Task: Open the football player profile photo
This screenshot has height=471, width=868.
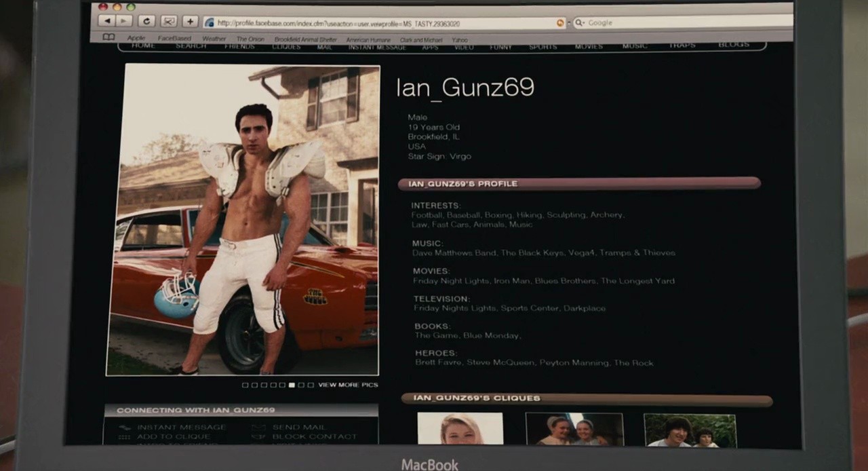Action: click(x=243, y=220)
